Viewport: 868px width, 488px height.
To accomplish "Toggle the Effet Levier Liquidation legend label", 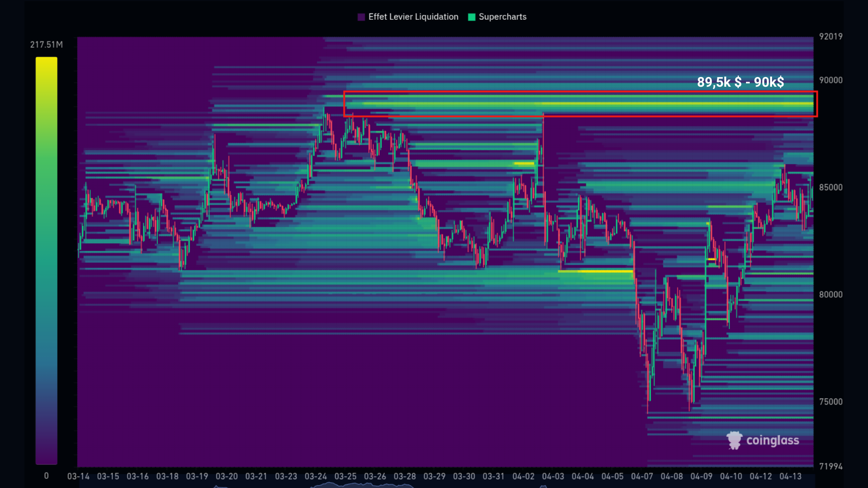I will point(413,17).
